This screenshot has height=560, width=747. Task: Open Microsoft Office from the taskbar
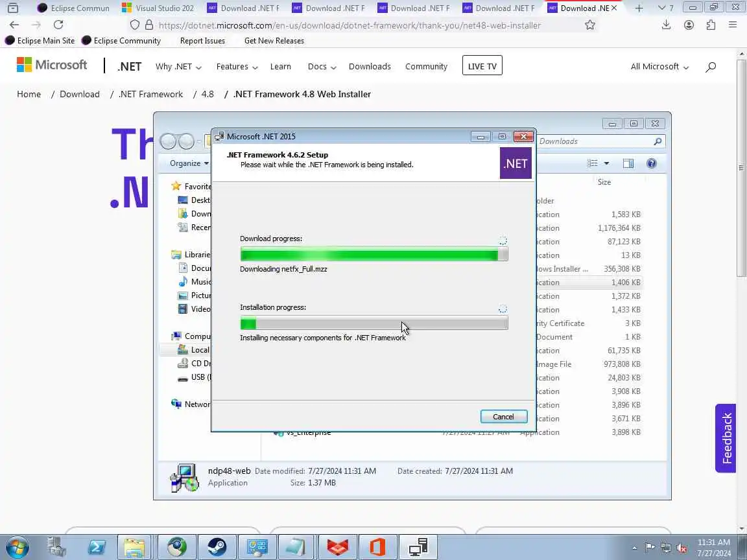click(x=377, y=547)
